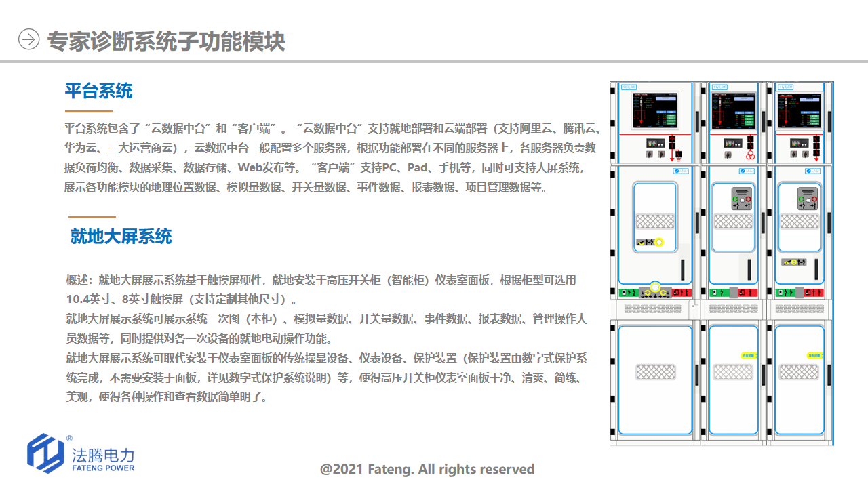
Task: Tap the right cabinet's touchscreen display
Action: coord(800,111)
